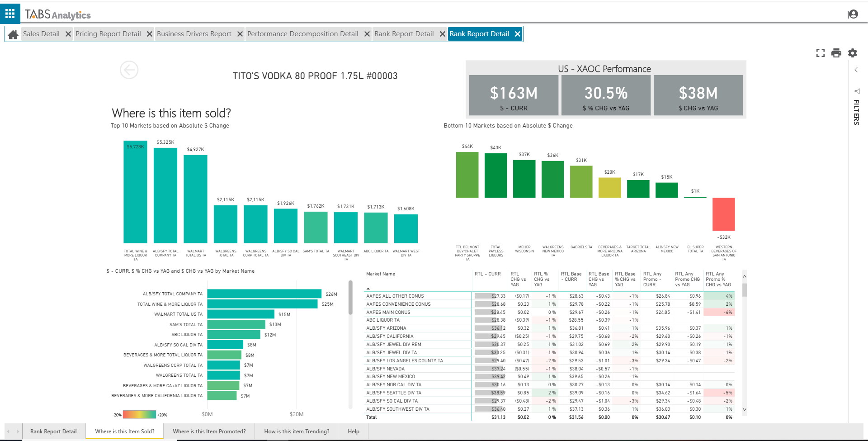
Task: Select ABC LIQUOR TA table row
Action: point(549,320)
